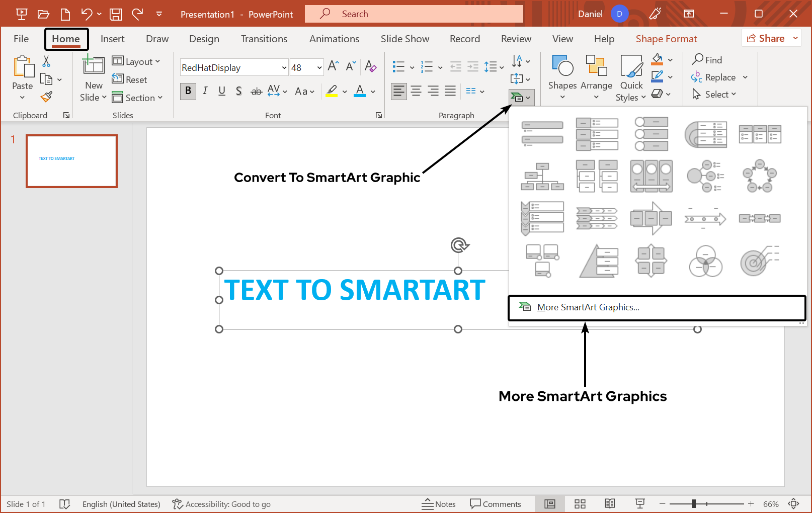Expand the bullet list options
Viewport: 812px width, 513px height.
coord(412,66)
